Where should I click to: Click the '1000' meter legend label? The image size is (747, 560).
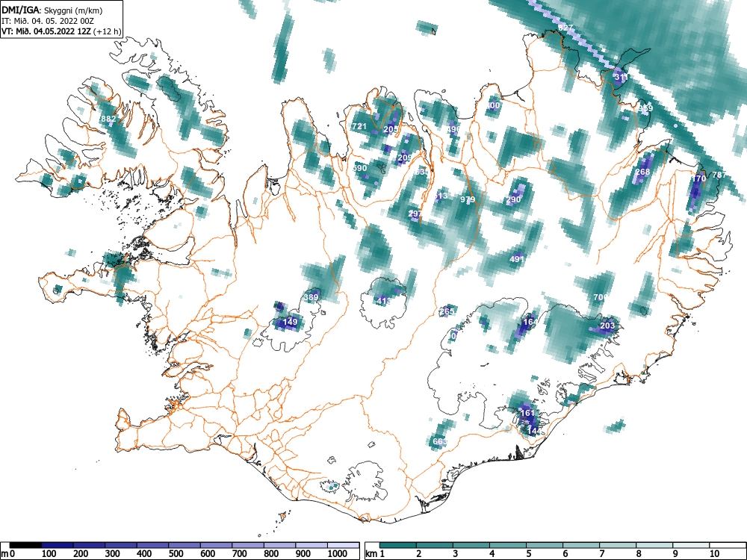(x=338, y=553)
